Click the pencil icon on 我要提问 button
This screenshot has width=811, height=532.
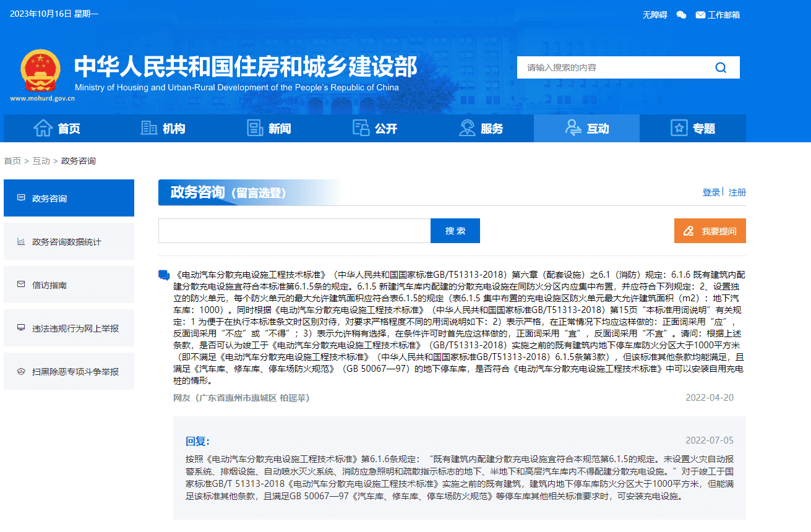point(689,231)
